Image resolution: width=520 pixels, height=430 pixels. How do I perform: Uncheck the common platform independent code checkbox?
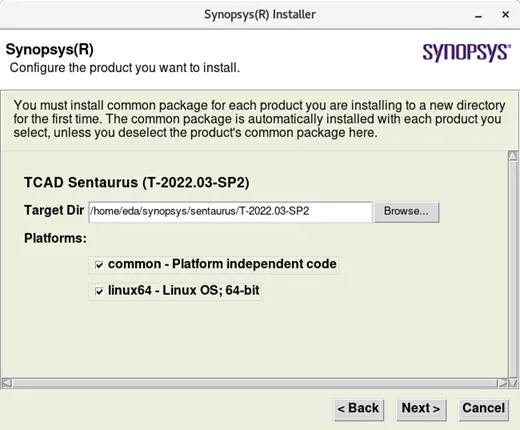pyautogui.click(x=99, y=265)
